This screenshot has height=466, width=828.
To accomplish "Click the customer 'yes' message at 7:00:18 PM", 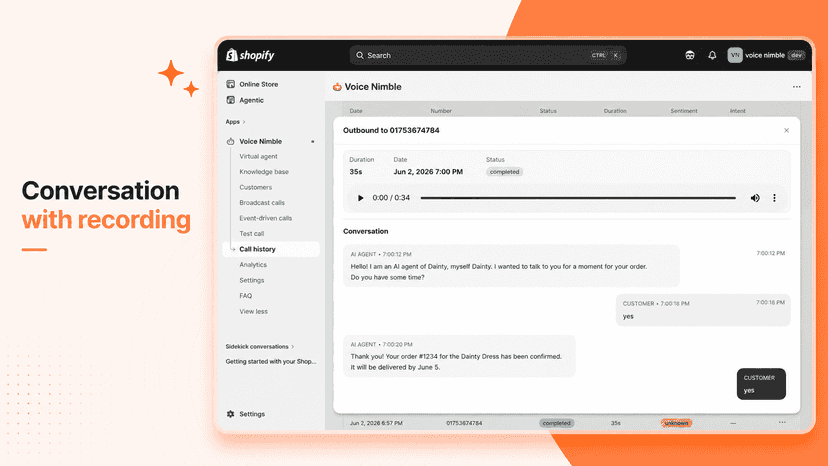I will (x=703, y=310).
